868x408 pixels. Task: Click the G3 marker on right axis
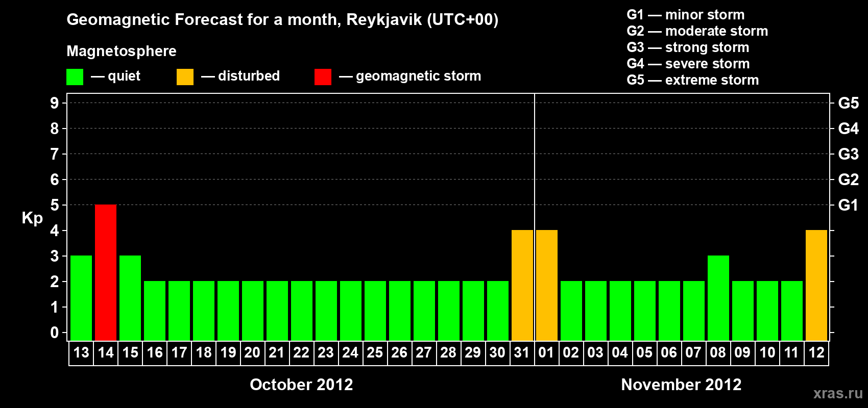coord(848,154)
